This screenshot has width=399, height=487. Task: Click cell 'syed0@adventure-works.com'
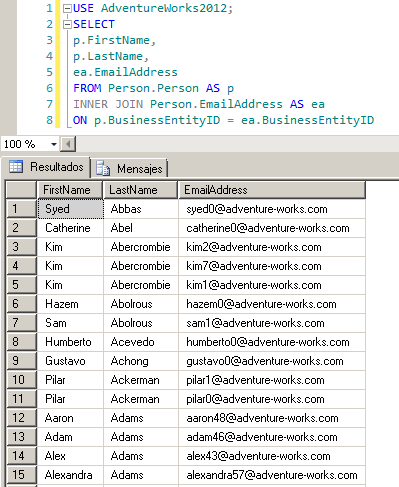click(272, 209)
